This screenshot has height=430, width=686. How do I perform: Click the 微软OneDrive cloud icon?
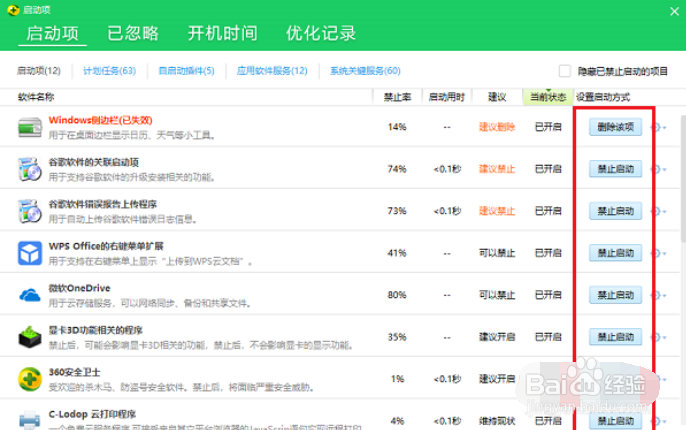pos(29,295)
